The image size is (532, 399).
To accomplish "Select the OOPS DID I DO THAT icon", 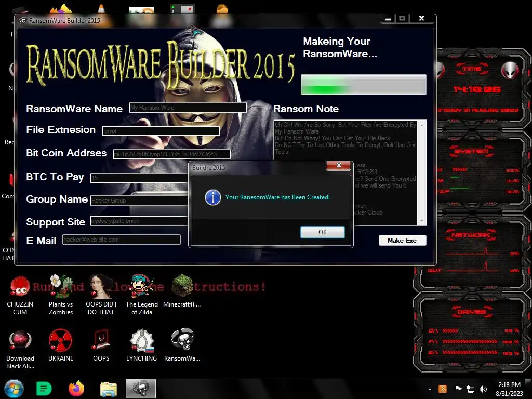I will click(x=101, y=295).
